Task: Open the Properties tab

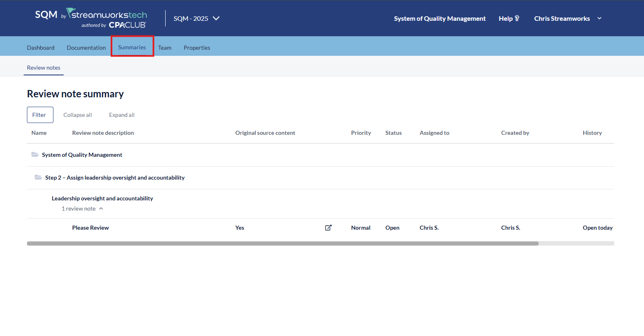Action: click(x=197, y=48)
